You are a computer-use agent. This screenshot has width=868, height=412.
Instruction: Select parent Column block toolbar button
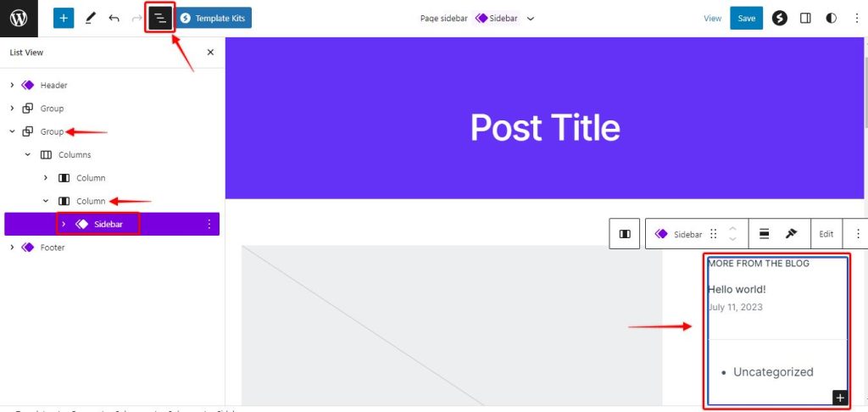625,234
